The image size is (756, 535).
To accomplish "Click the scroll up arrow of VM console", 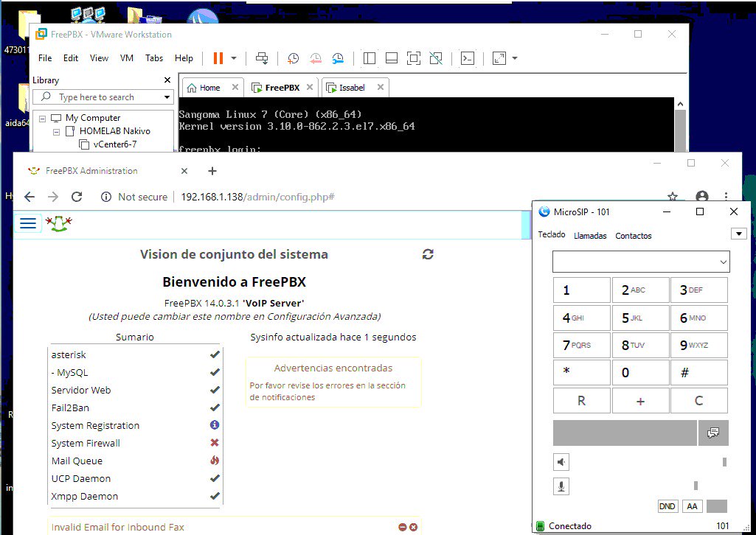I will (x=680, y=103).
